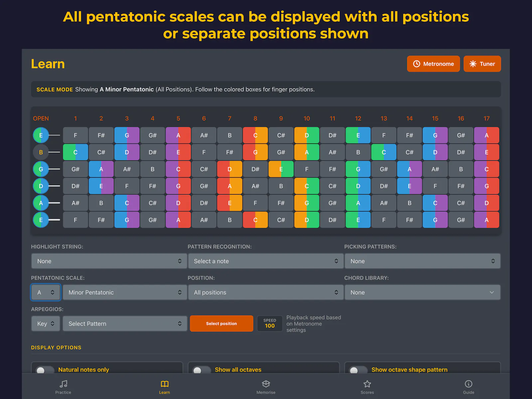The image size is (532, 399).
Task: Open the Chord Library dropdown
Action: (422, 292)
